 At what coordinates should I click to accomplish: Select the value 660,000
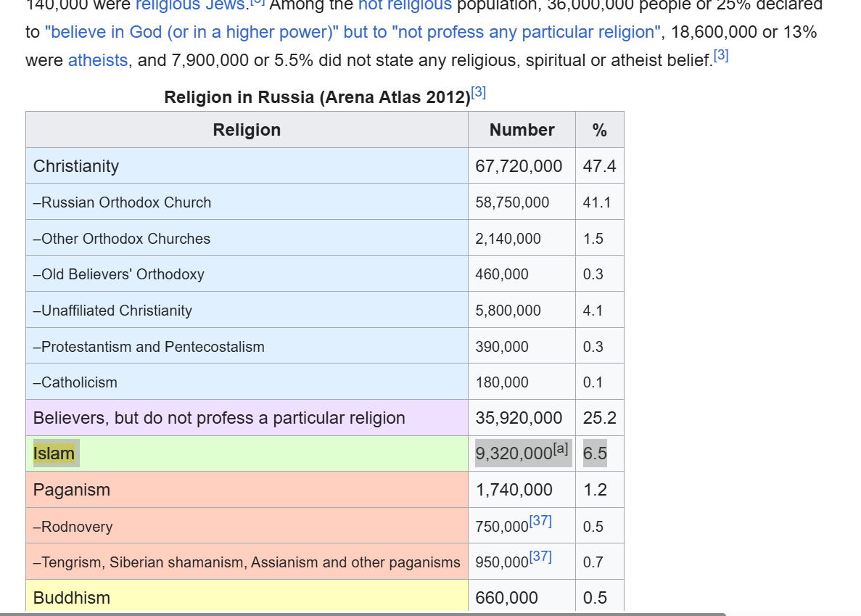point(507,597)
